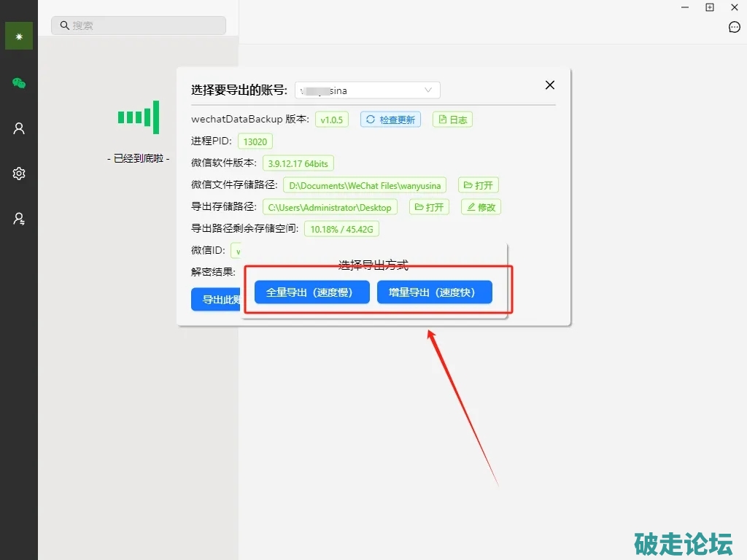Open the 日志 log button

(x=452, y=120)
